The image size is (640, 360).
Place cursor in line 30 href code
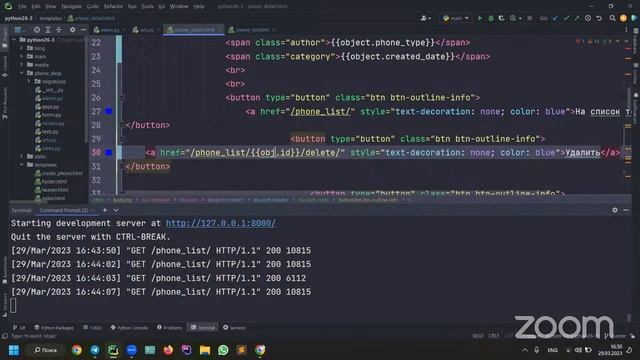(x=252, y=153)
